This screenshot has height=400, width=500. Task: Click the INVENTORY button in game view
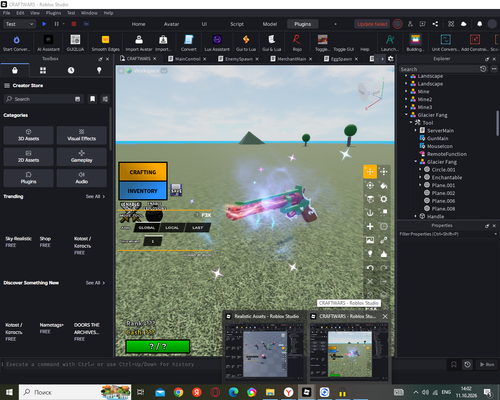coord(143,191)
